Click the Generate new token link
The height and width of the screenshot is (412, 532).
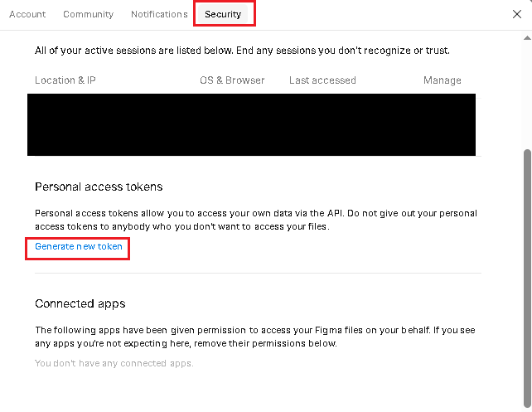coord(79,247)
